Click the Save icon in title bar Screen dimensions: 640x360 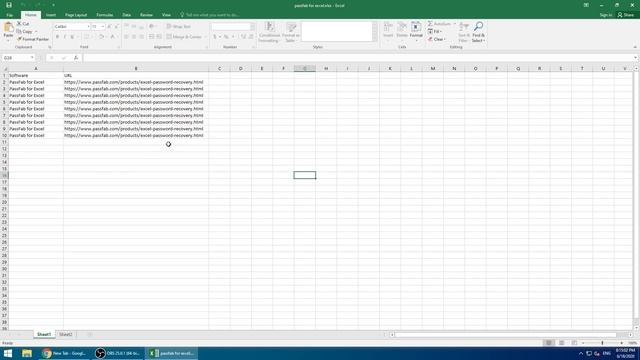(9, 5)
